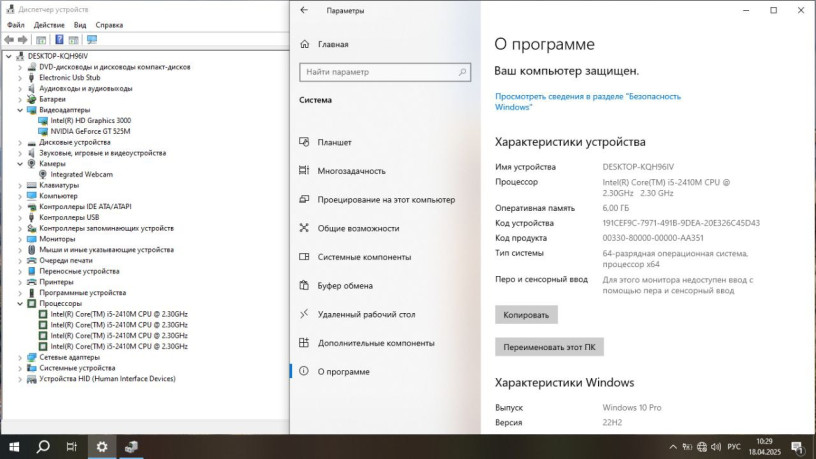This screenshot has height=459, width=816.
Task: Click the 6,00 ГБ memory value
Action: tap(616, 208)
